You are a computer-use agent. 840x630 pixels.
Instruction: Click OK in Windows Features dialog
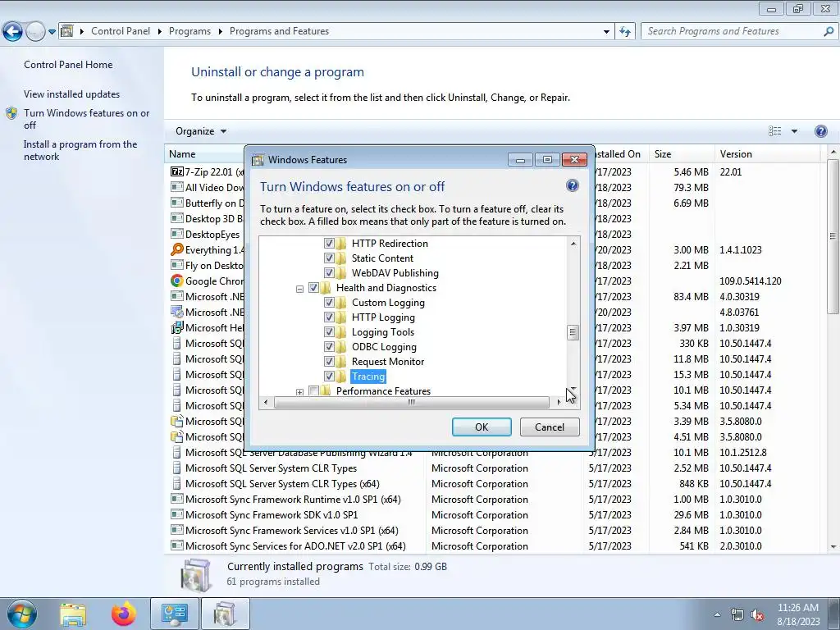click(x=481, y=427)
